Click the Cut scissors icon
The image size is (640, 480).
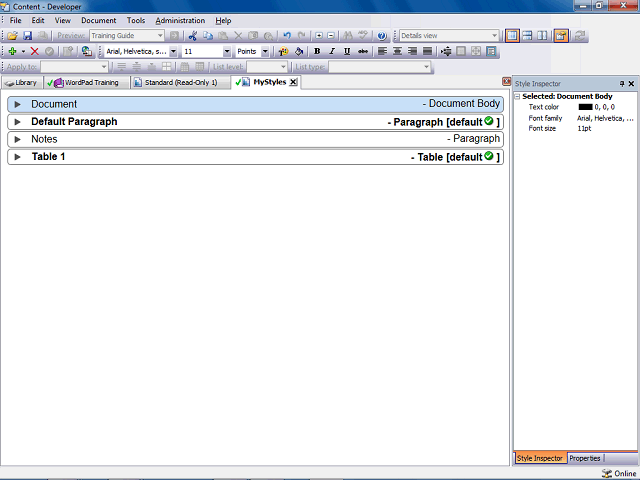(x=193, y=36)
